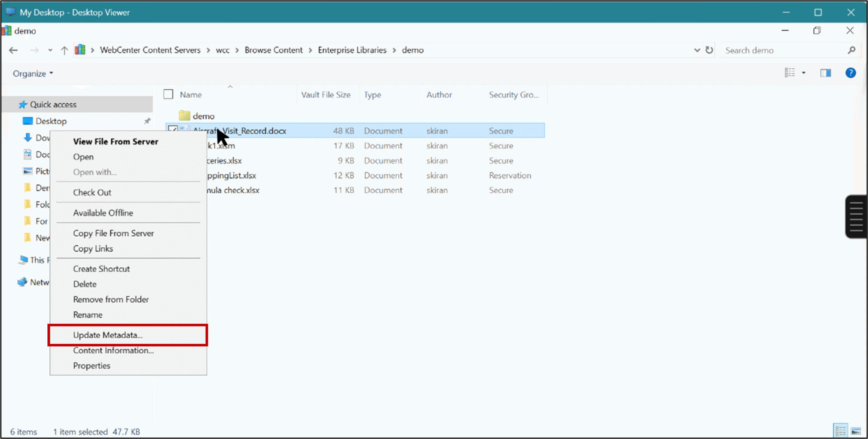Open the collapsed panel tab on right edge

tap(857, 216)
